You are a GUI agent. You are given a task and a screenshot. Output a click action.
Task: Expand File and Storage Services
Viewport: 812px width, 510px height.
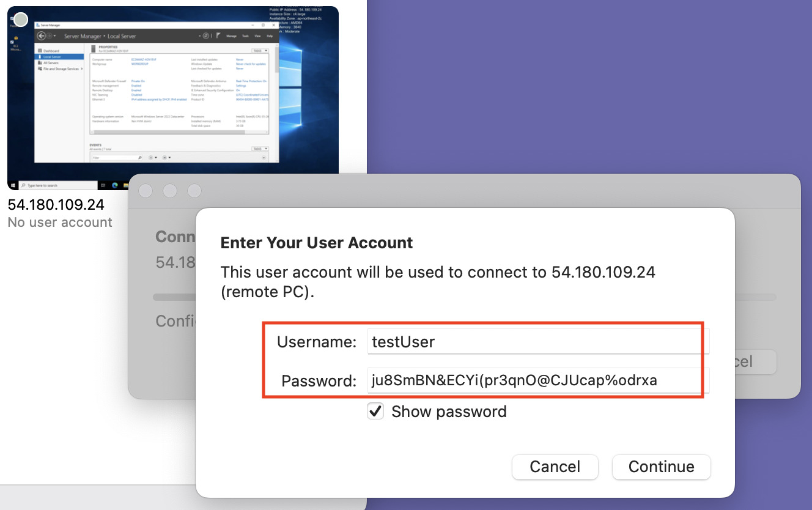81,68
